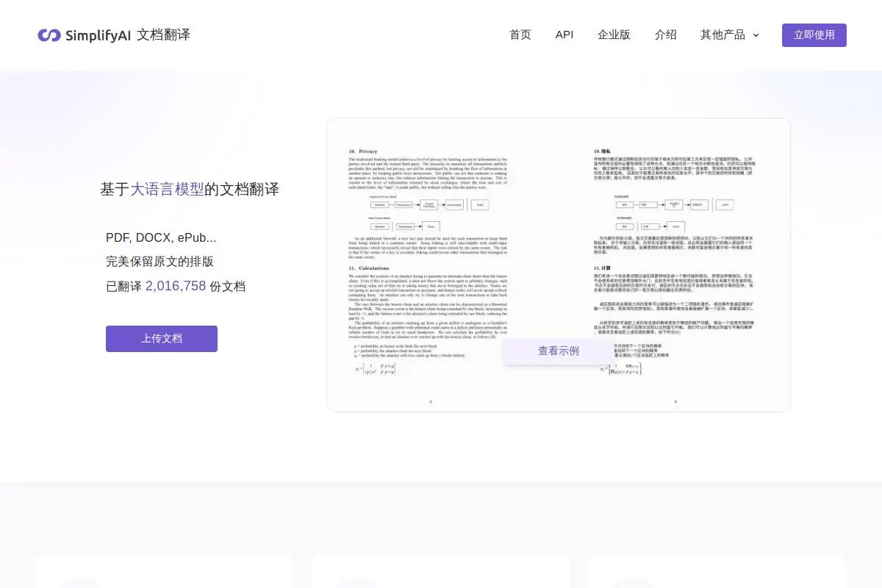The image size is (882, 588).
Task: Click the 大语言模型 highlighted text
Action: click(168, 189)
